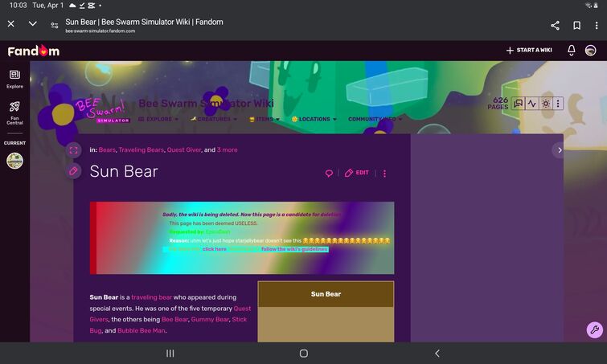This screenshot has width=607, height=364.
Task: Open the Bee Swarm Simulator Wiki title link
Action: pyautogui.click(x=206, y=104)
